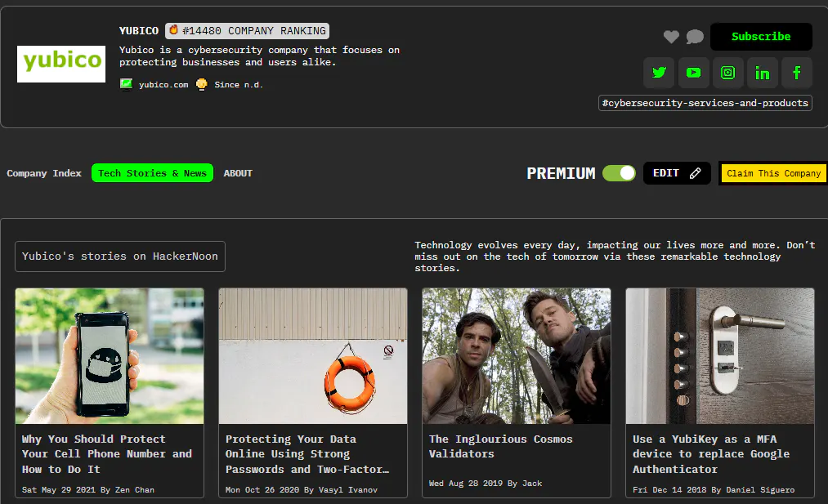828x504 pixels.
Task: Click the Technology evolves every day paragraph
Action: [615, 256]
